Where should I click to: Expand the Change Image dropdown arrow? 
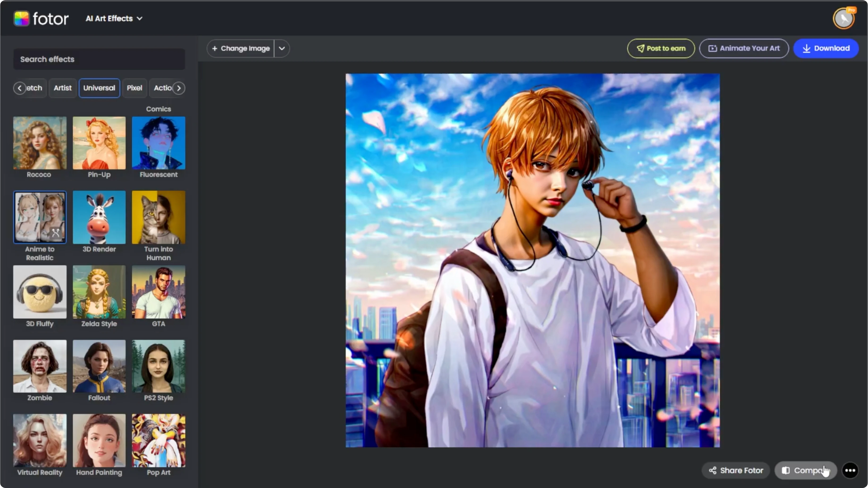tap(282, 49)
